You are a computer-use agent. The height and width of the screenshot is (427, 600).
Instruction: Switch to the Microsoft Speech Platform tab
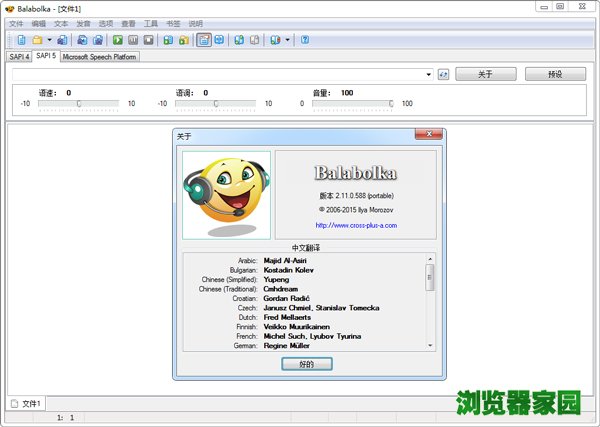click(x=100, y=57)
